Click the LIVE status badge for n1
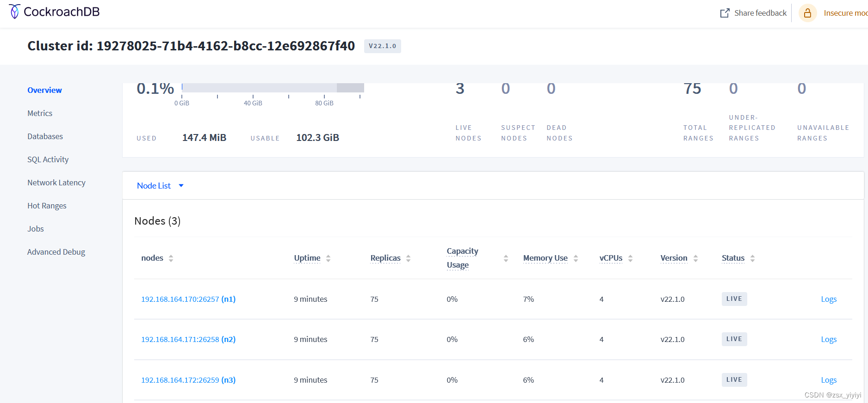Image resolution: width=868 pixels, height=403 pixels. point(734,299)
